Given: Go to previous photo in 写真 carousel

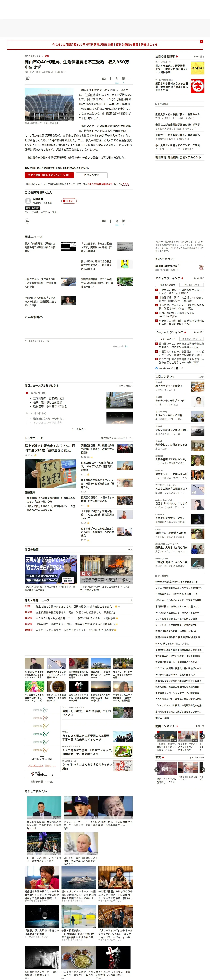Looking at the screenshot, I should pyautogui.click(x=157, y=769).
